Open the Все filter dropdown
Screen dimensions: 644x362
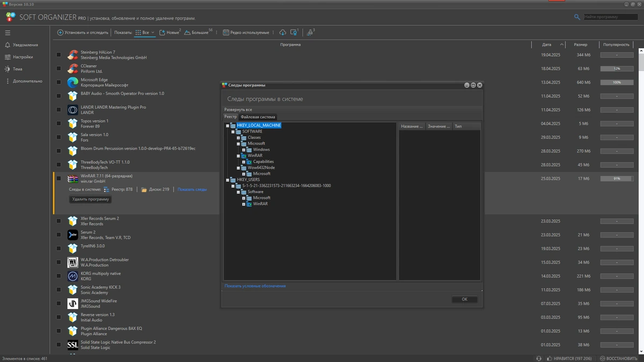point(145,33)
